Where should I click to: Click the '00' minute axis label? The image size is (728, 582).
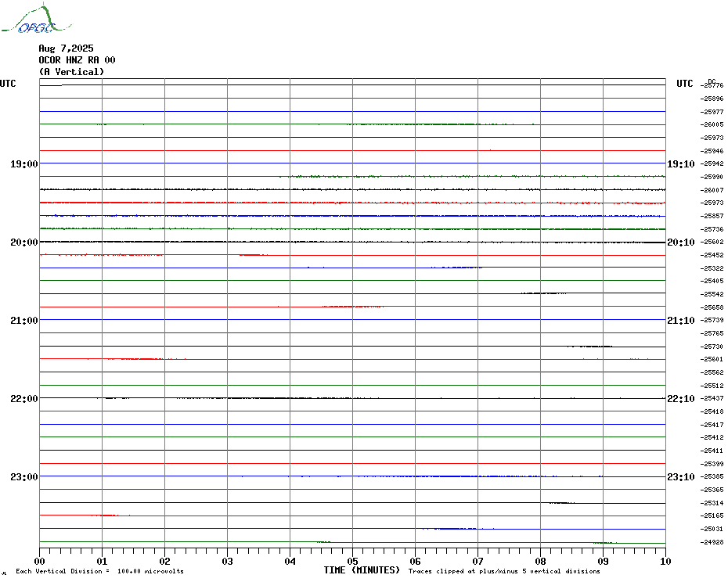pyautogui.click(x=39, y=562)
